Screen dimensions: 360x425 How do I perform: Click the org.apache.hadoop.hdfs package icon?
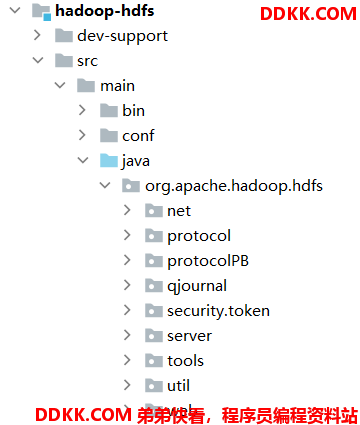pos(131,185)
